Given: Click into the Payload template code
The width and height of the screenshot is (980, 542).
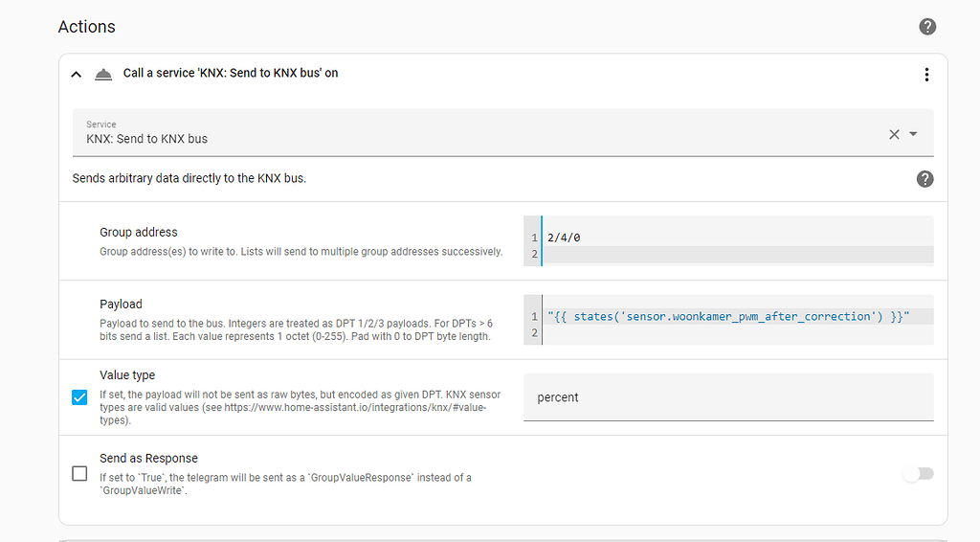Looking at the screenshot, I should click(727, 316).
